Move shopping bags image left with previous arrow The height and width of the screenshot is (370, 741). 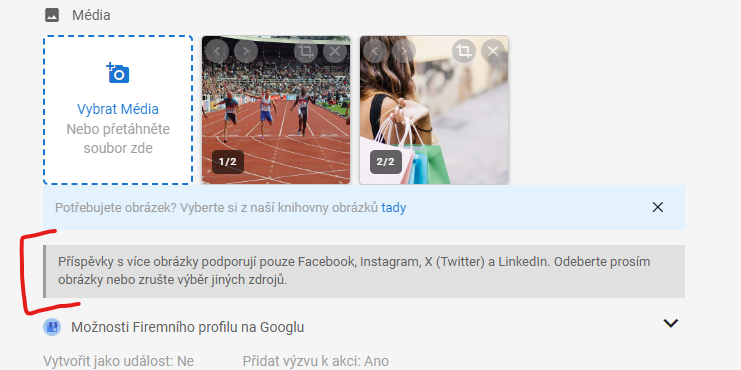(375, 51)
